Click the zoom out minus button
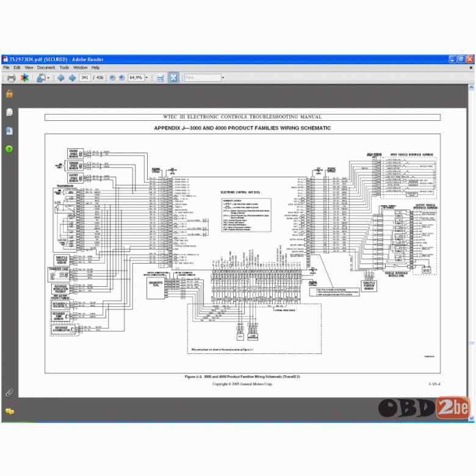The width and height of the screenshot is (476, 476). pos(112,78)
